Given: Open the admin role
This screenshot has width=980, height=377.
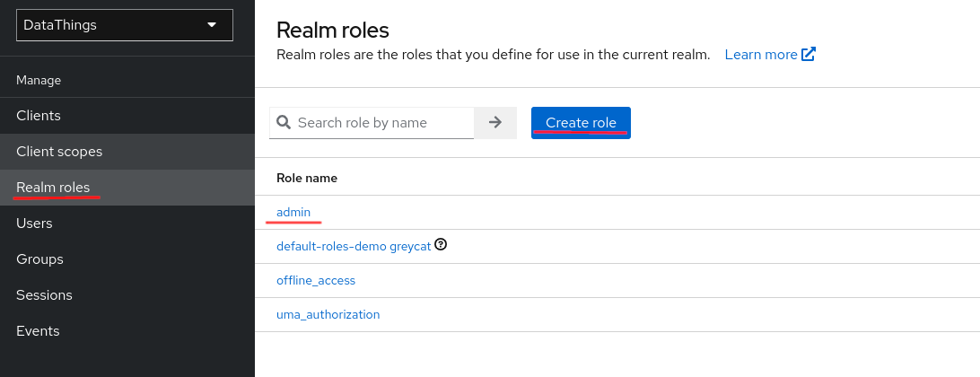Looking at the screenshot, I should [293, 212].
